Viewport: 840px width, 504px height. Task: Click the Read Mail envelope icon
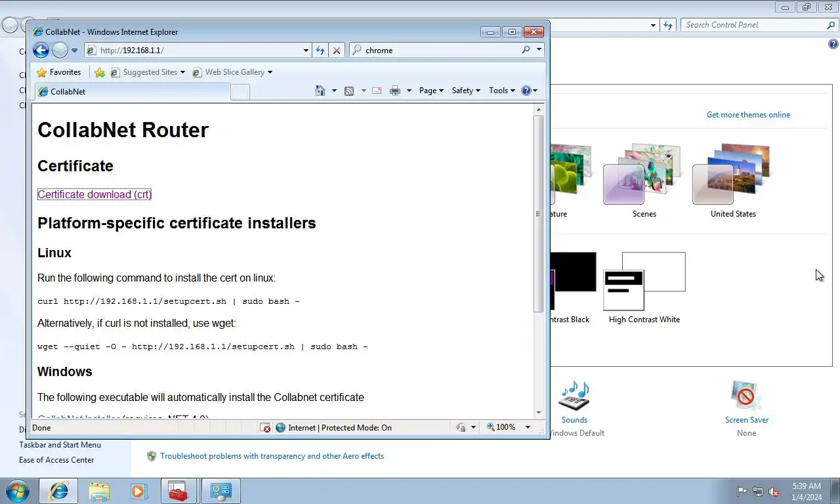(x=377, y=91)
